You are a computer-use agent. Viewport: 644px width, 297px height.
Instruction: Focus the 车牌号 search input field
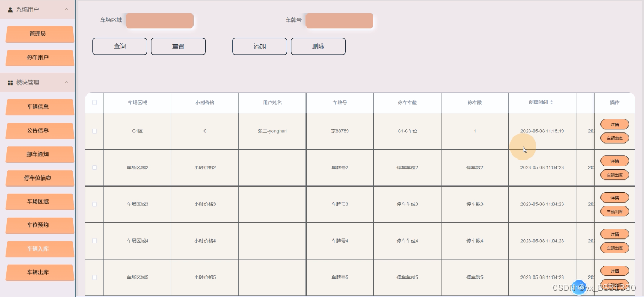point(340,21)
